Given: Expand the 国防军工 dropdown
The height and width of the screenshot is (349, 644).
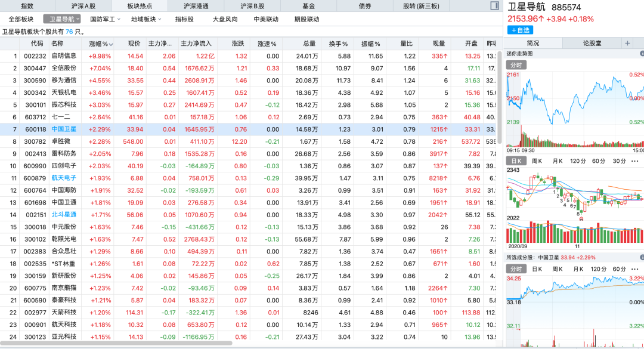Looking at the screenshot, I should [x=105, y=19].
